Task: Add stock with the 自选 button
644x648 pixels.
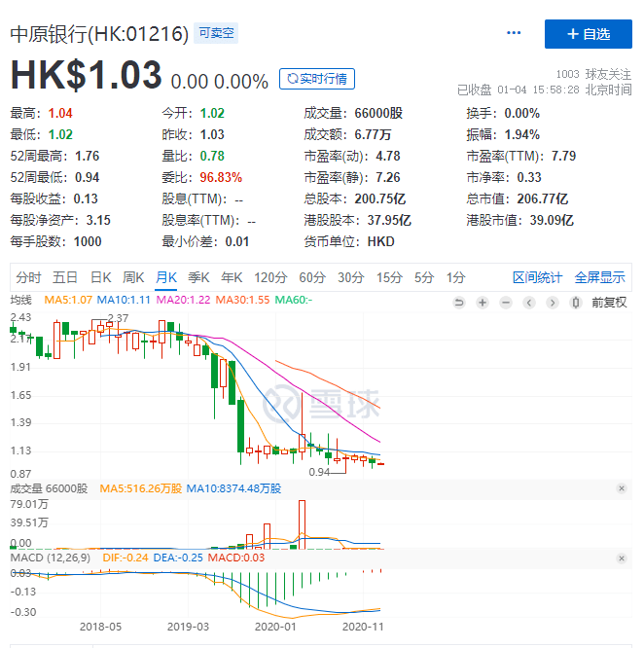Action: [589, 34]
